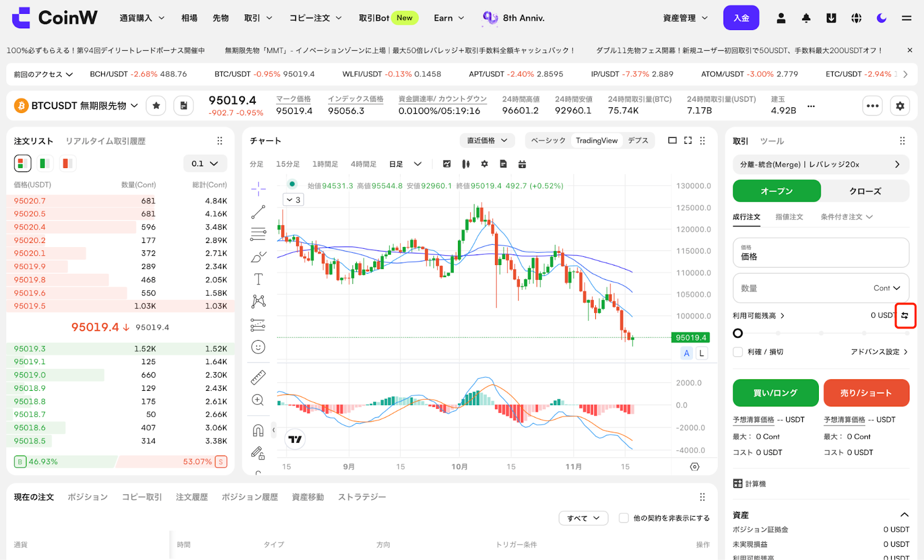Viewport: 924px width, 560px height.
Task: Open the 直近価格 price type dropdown
Action: pos(487,140)
